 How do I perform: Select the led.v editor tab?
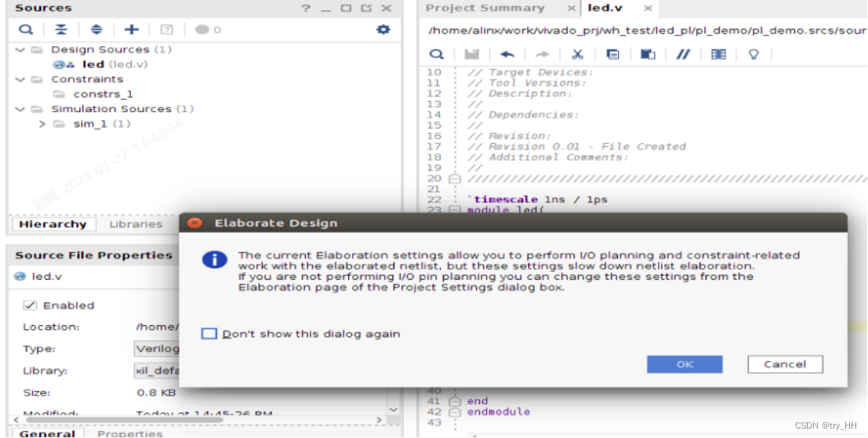click(x=605, y=9)
